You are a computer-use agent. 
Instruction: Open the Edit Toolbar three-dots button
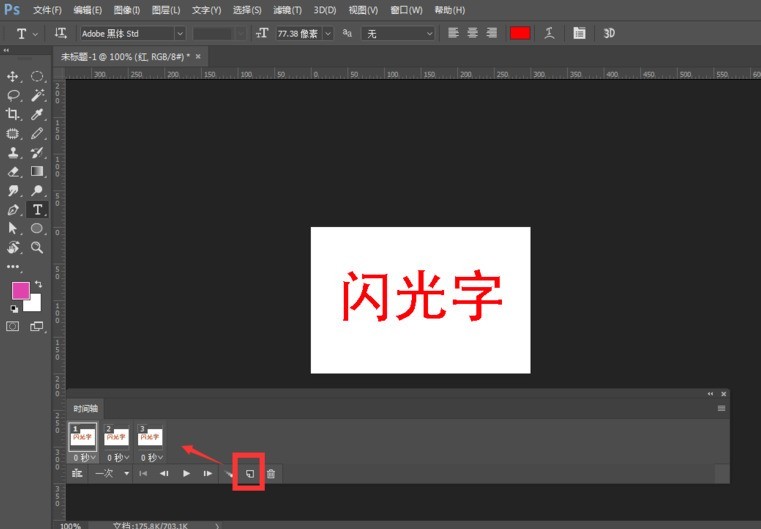pyautogui.click(x=13, y=266)
